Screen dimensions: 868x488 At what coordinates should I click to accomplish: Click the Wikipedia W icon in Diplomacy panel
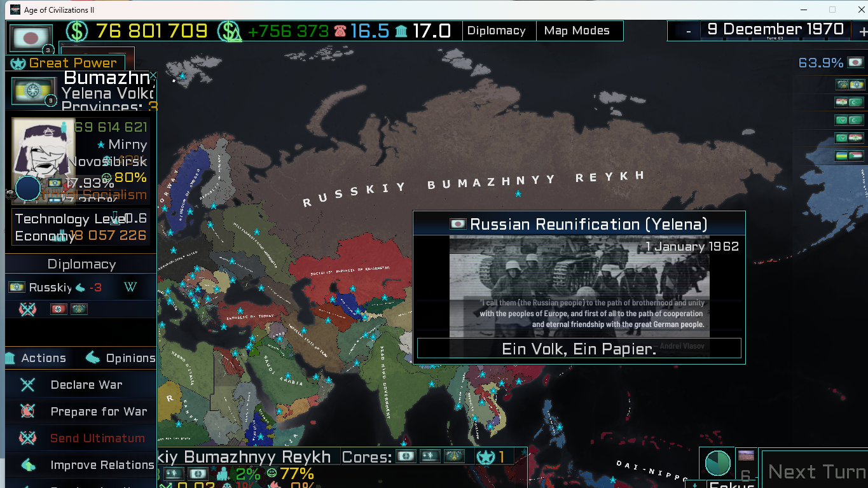click(130, 287)
